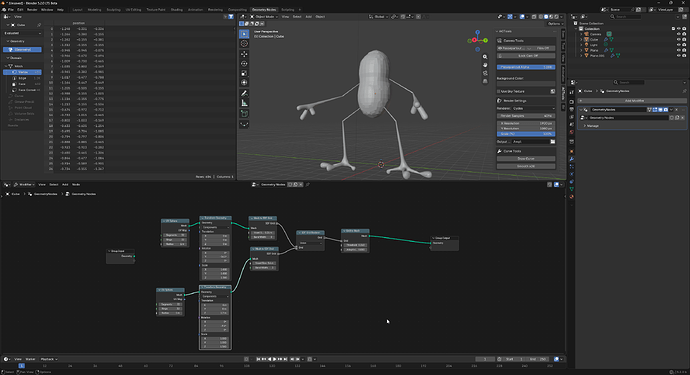Viewport: 690px width, 375px height.
Task: Select the 3D Cursor tool
Action: [x=244, y=44]
